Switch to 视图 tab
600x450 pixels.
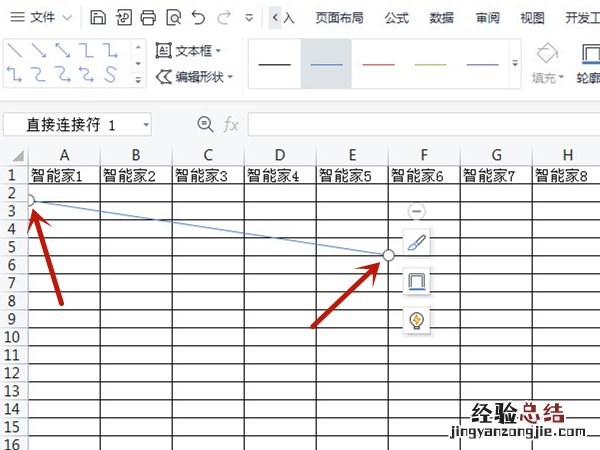click(x=532, y=18)
